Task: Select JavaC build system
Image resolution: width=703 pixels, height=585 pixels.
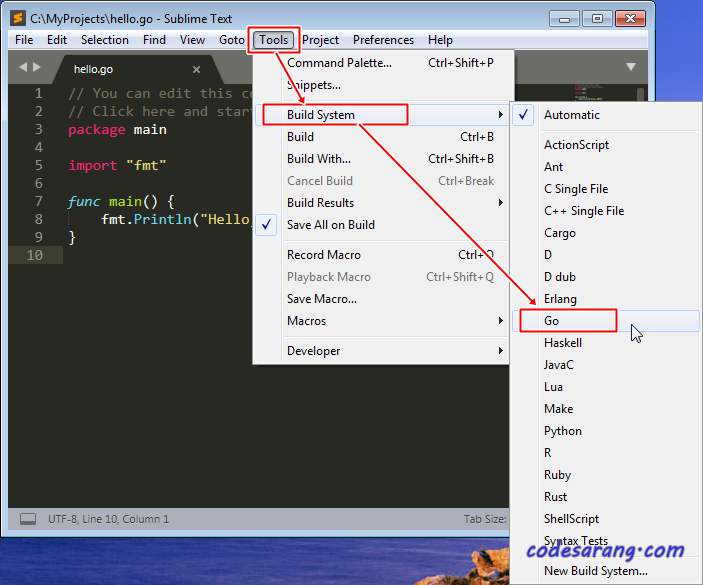Action: [x=606, y=364]
